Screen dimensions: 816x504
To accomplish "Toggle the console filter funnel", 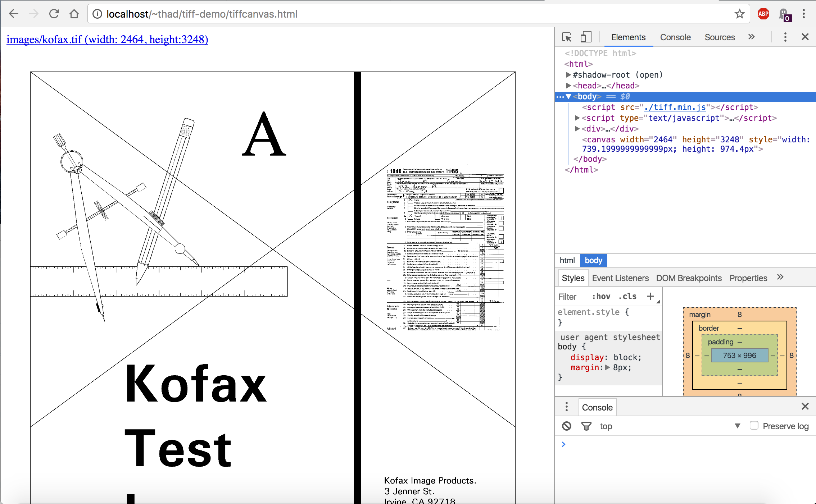I will [x=586, y=426].
